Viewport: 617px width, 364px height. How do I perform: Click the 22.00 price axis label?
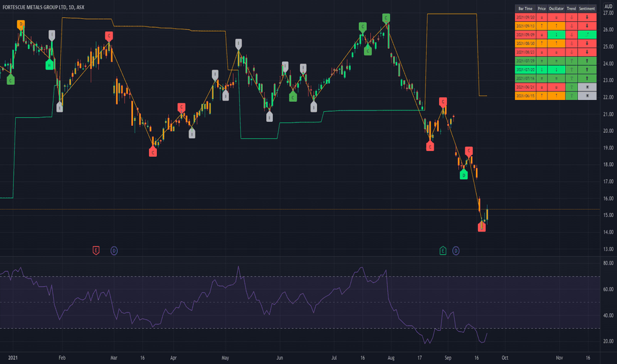(x=608, y=97)
